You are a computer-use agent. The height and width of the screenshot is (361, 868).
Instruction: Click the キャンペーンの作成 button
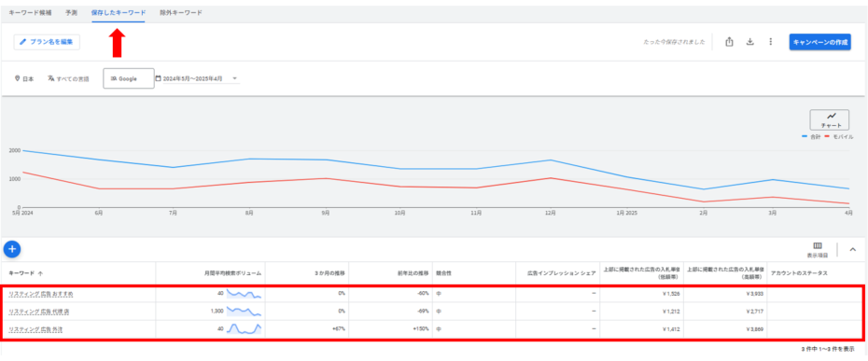point(819,42)
